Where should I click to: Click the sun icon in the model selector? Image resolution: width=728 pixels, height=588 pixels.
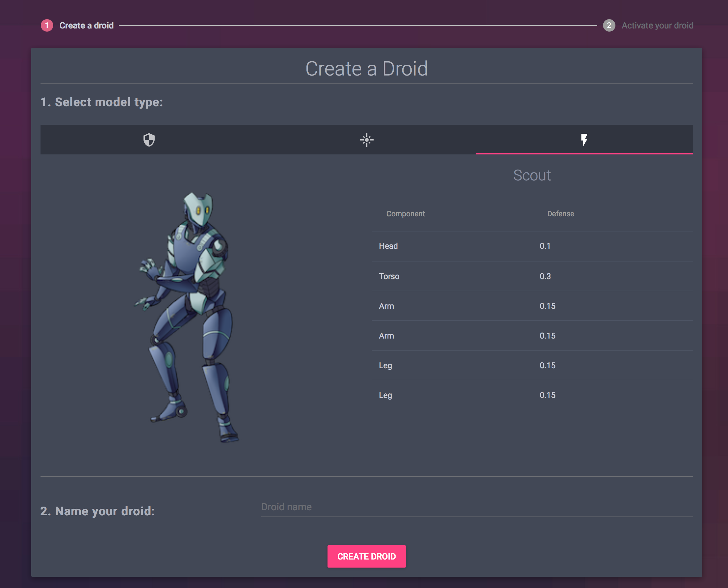[x=366, y=140]
